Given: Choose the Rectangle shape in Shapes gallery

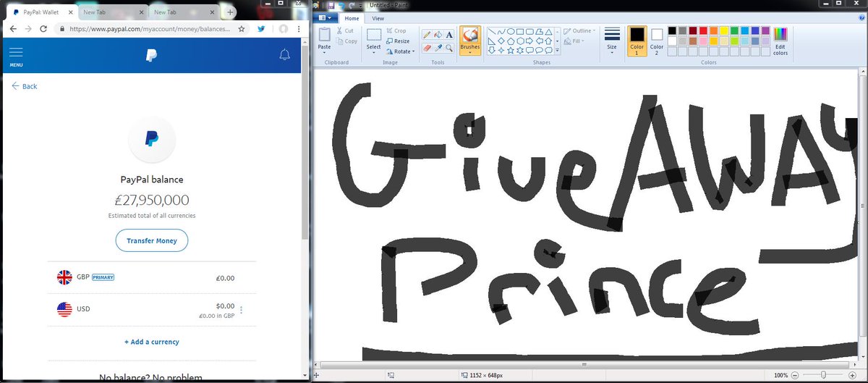Looking at the screenshot, I should tap(520, 32).
